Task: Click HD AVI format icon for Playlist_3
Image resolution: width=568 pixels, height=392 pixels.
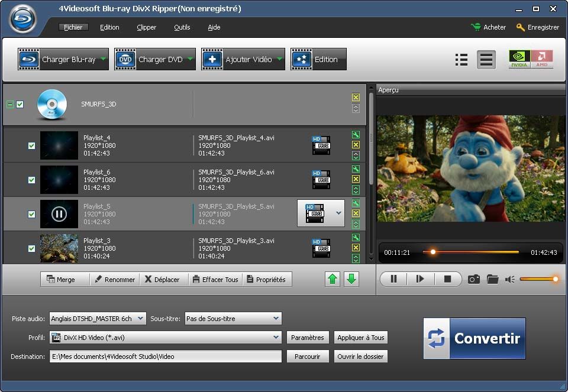Action: [321, 248]
